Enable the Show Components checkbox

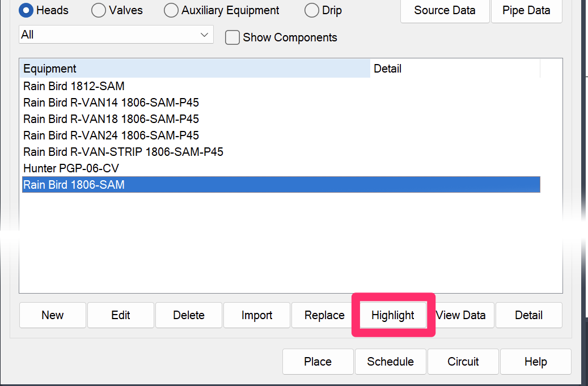pos(232,37)
